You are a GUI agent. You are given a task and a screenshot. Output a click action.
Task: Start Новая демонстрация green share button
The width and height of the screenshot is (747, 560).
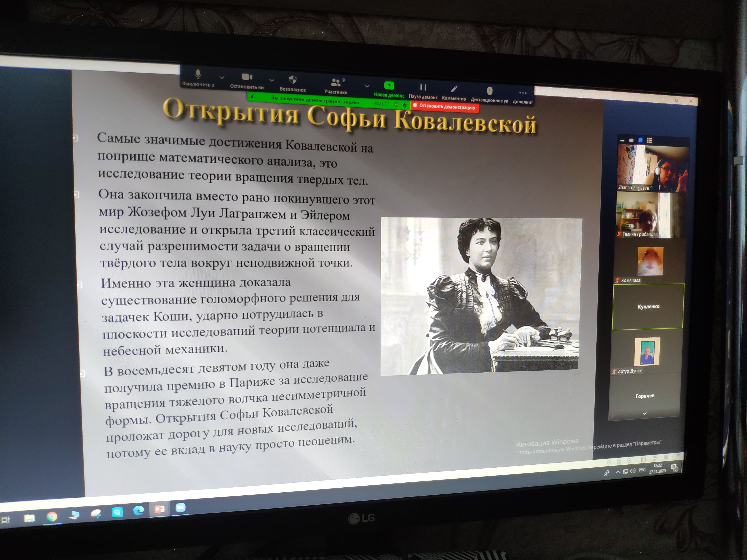[x=389, y=90]
